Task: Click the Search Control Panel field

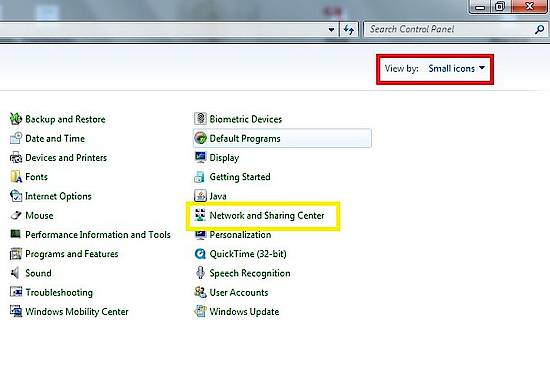Action: tap(455, 29)
